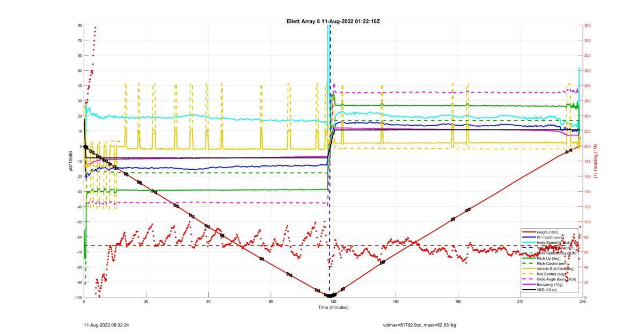This screenshot has height=334, width=644.
Task: Click right heading axis tick label '260'
Action: [x=588, y=101]
